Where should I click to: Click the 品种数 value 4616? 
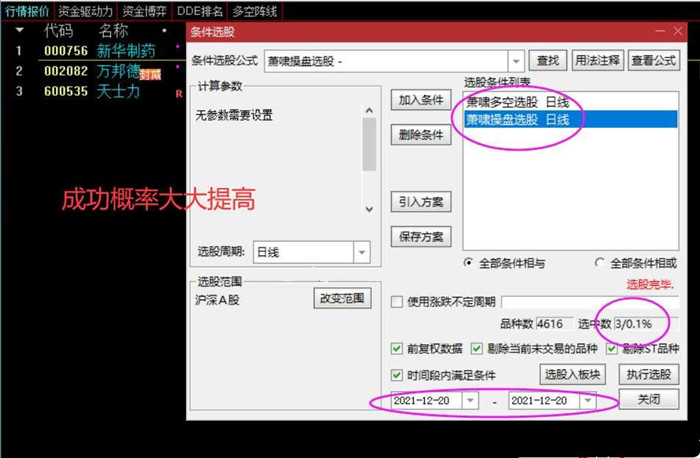554,324
